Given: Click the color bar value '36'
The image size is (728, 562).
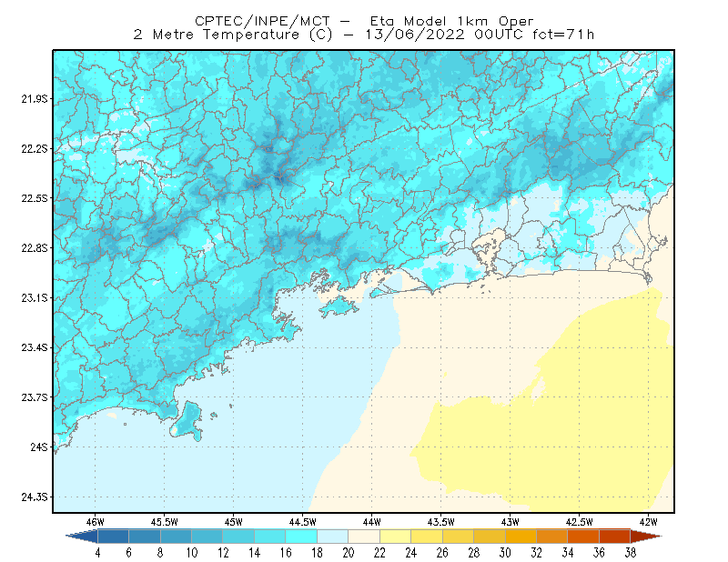Looking at the screenshot, I should (x=599, y=553).
